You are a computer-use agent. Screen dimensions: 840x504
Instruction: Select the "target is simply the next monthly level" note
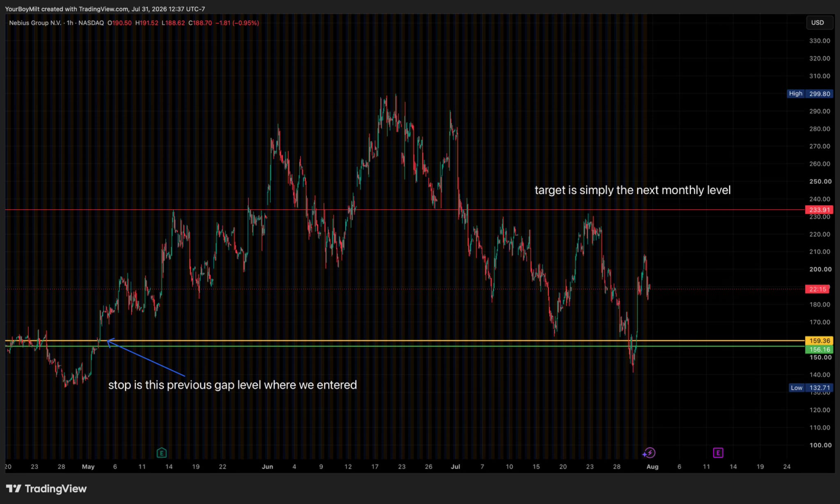click(632, 190)
